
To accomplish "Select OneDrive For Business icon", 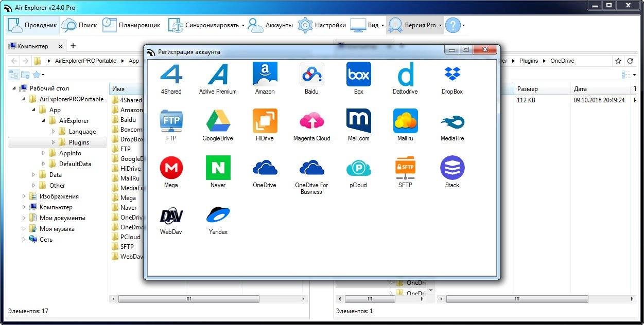I will 311,168.
